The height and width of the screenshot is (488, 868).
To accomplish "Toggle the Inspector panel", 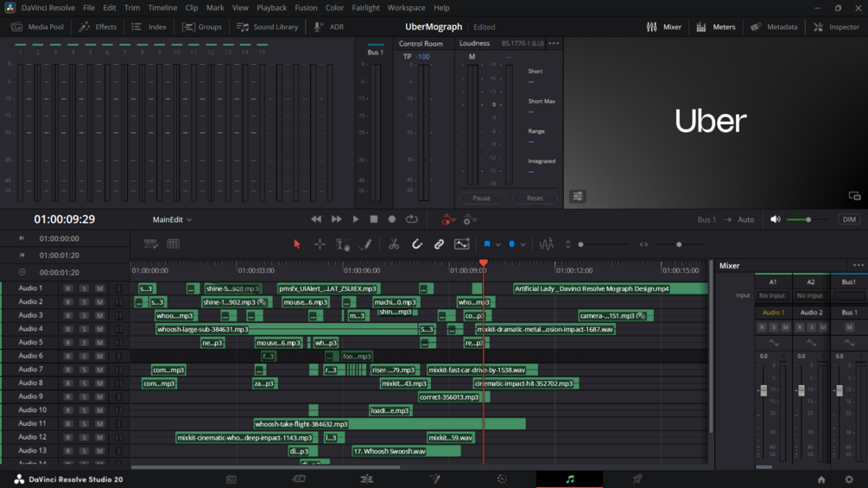I will (x=836, y=27).
